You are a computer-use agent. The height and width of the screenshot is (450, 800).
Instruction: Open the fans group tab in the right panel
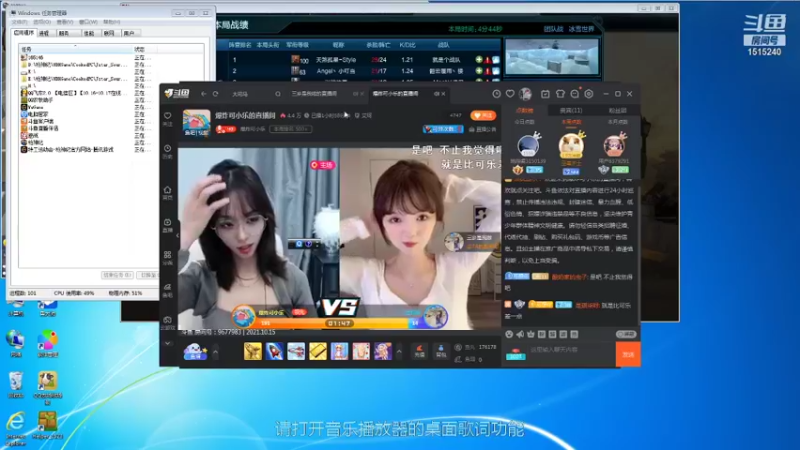[x=617, y=110]
